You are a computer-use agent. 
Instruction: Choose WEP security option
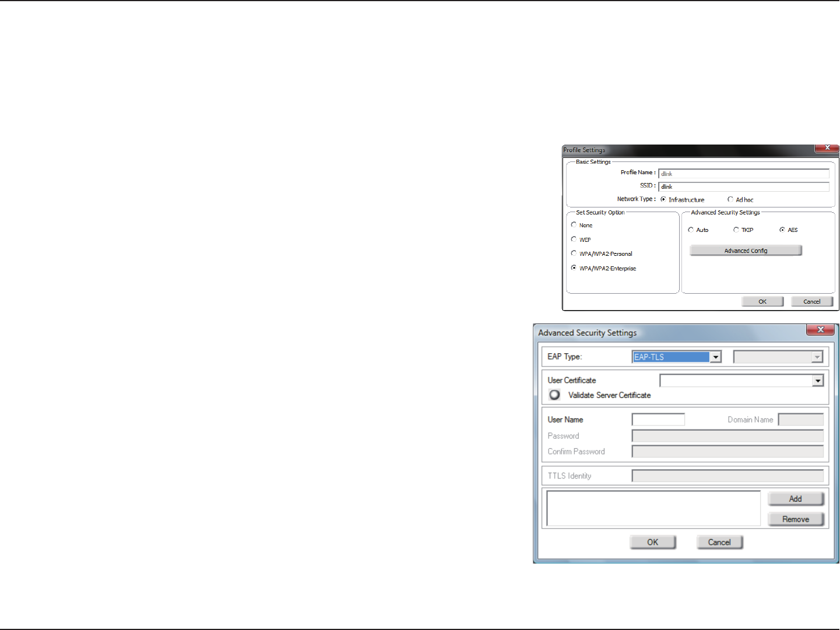click(x=574, y=240)
